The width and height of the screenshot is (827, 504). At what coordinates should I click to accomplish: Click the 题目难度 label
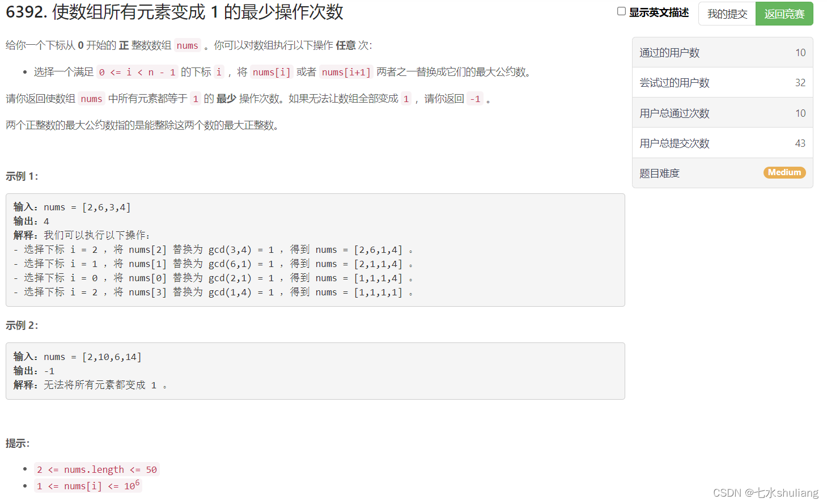659,173
